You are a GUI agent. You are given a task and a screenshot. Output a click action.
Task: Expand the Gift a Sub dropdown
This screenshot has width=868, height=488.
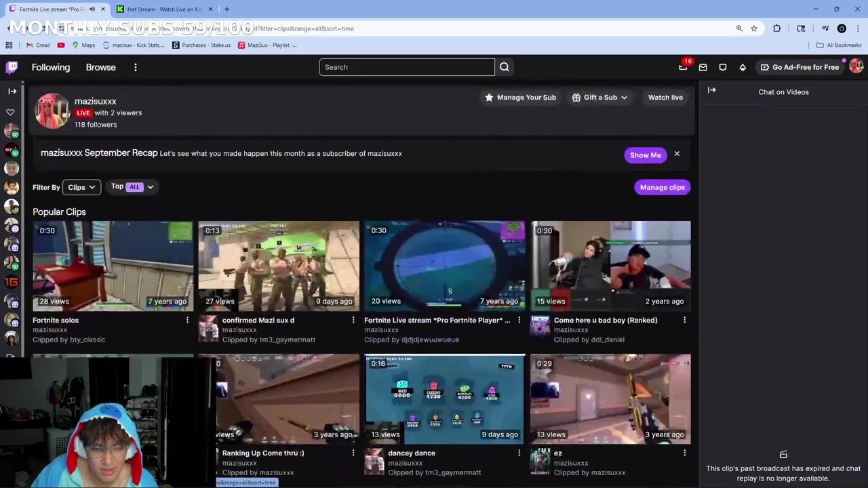(599, 98)
